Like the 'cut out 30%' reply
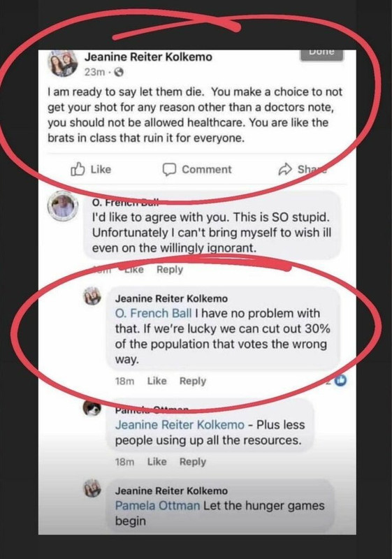Viewport: 392px width, 559px height. click(157, 381)
